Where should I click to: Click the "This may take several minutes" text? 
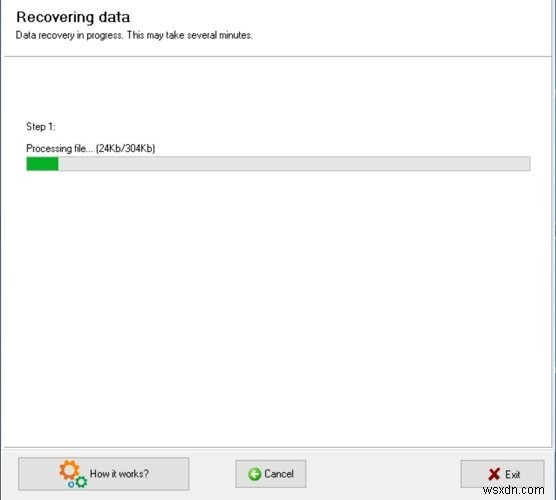[x=190, y=35]
